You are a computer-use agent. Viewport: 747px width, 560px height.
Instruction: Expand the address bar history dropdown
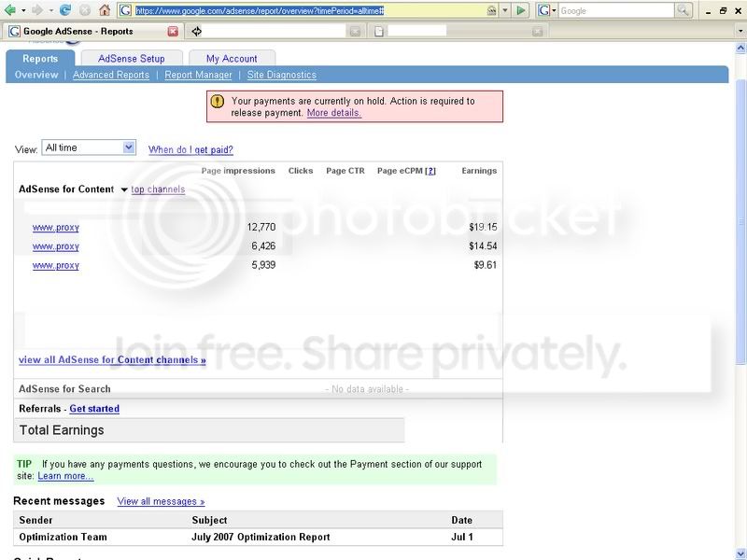tap(505, 10)
